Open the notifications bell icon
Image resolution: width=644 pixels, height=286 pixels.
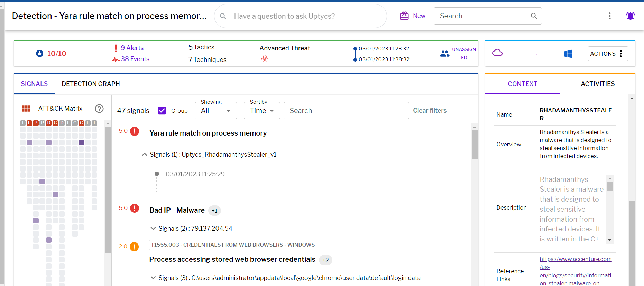click(631, 16)
